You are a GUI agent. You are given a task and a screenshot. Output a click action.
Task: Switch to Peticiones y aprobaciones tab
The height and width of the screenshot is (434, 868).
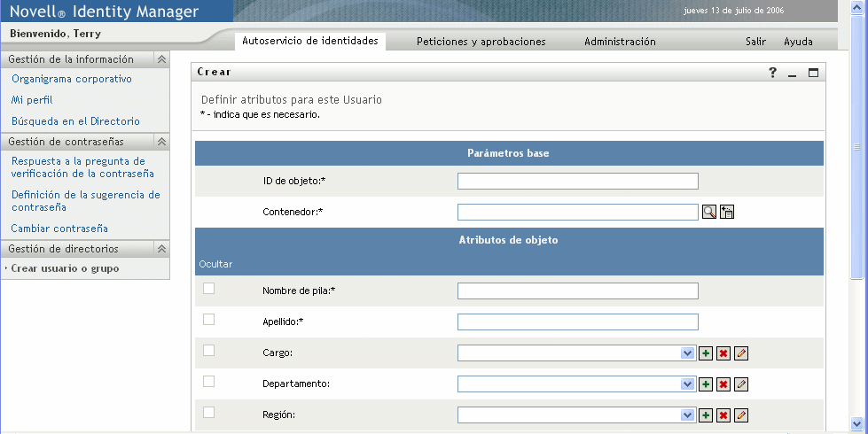(481, 42)
